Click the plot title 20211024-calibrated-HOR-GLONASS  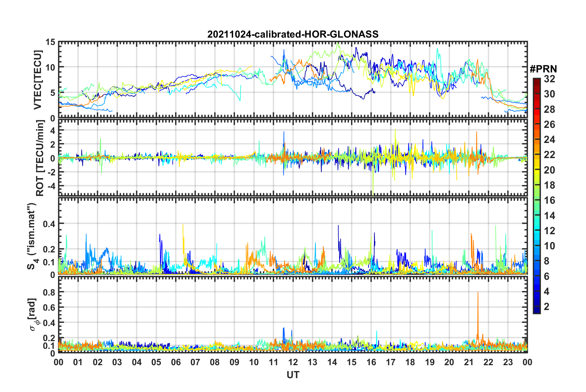point(293,34)
